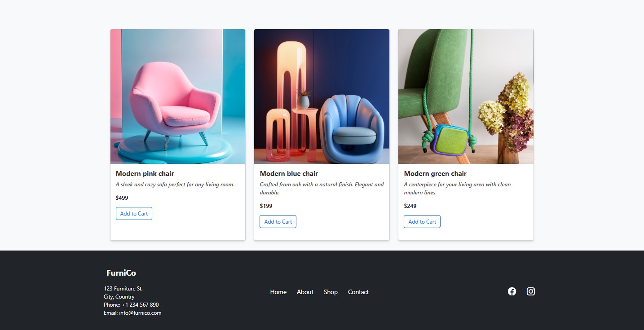Click the phone number +1 234 567 890
Screen dimensions: 644x330
pyautogui.click(x=140, y=305)
